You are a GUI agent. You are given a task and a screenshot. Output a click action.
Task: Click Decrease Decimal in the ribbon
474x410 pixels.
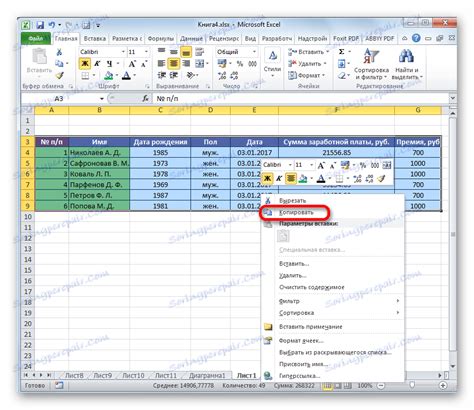pos(234,76)
